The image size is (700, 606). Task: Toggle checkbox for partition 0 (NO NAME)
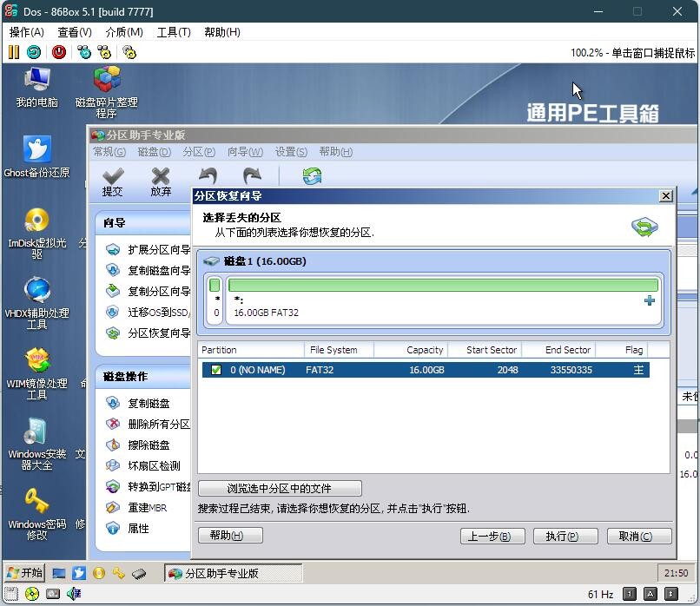tap(216, 370)
